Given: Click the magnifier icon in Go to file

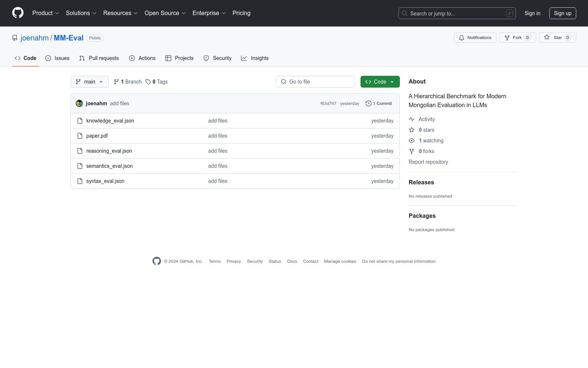Looking at the screenshot, I should click(x=284, y=82).
